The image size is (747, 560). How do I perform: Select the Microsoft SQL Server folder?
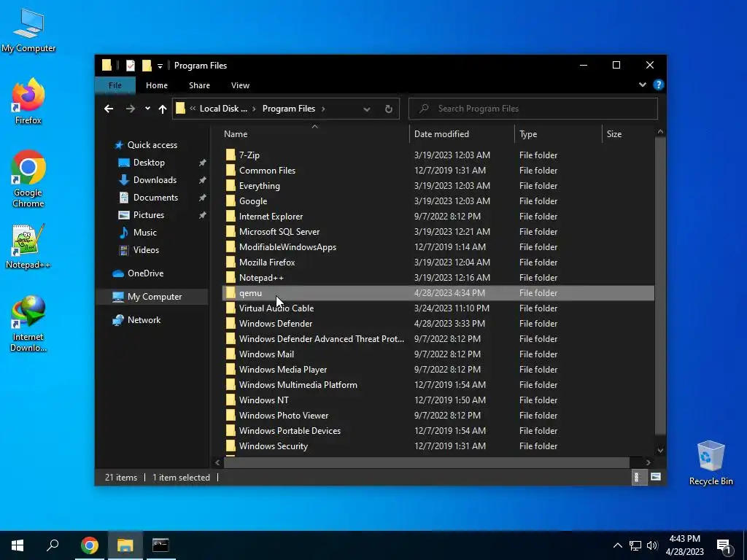coord(279,232)
